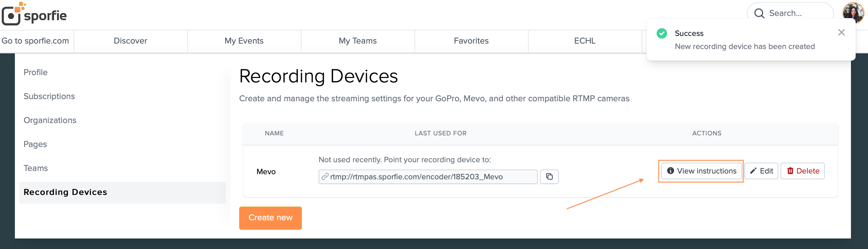Viewport: 868px width, 249px height.
Task: Select Subscriptions in the sidebar
Action: (x=49, y=96)
